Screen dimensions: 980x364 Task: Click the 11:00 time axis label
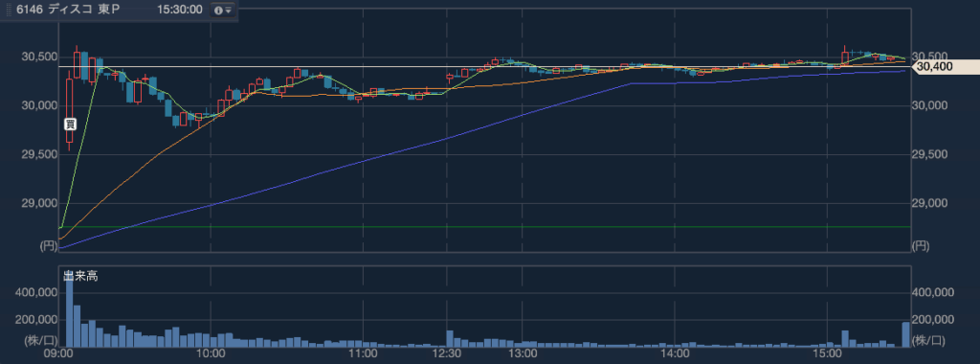[x=363, y=354]
